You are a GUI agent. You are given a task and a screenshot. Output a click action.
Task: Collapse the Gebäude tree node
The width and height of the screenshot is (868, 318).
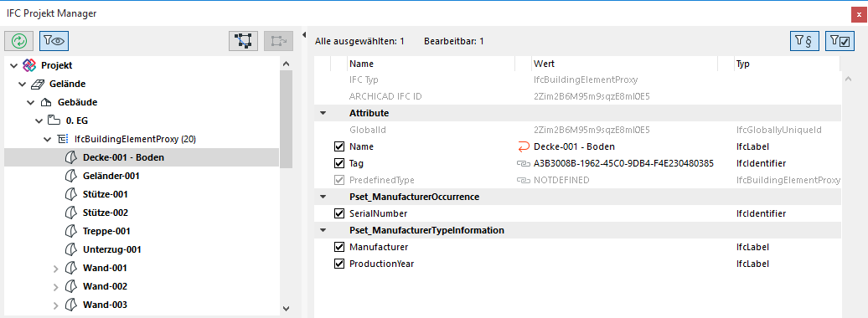[x=30, y=103]
